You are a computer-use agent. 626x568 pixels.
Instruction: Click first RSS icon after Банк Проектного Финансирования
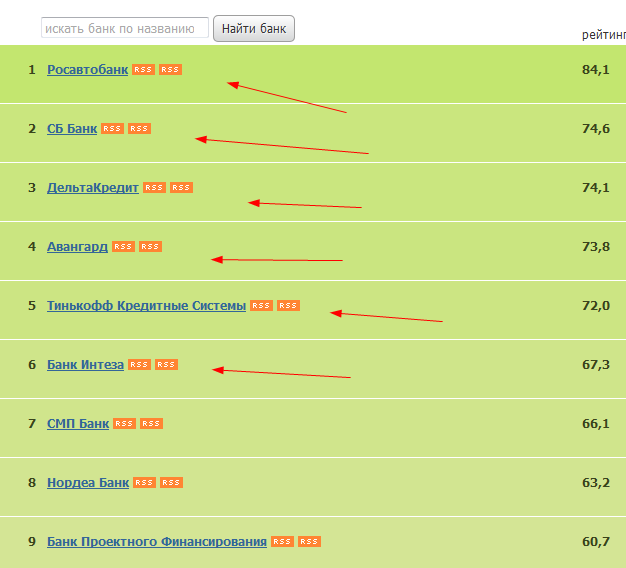pos(282,542)
